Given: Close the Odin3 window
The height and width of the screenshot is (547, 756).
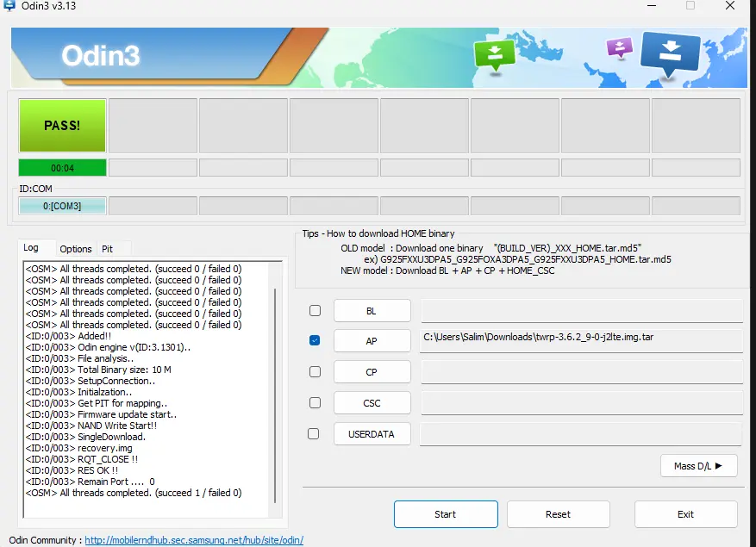Looking at the screenshot, I should tap(730, 6).
